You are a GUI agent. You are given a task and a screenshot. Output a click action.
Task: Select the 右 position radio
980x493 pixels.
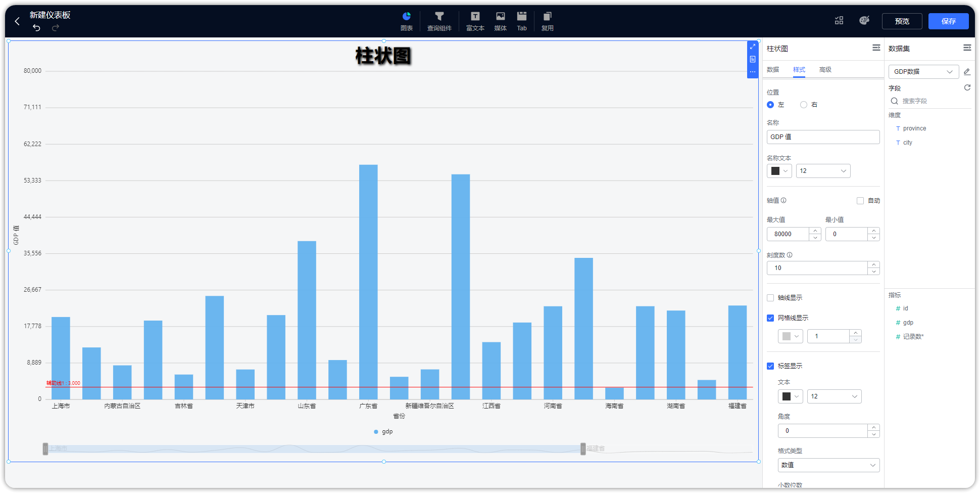point(804,105)
